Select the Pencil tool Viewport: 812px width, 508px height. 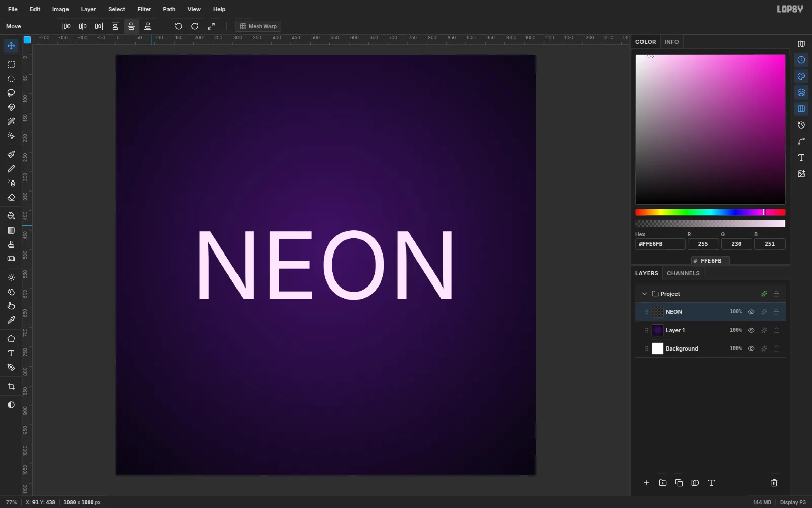(x=11, y=169)
